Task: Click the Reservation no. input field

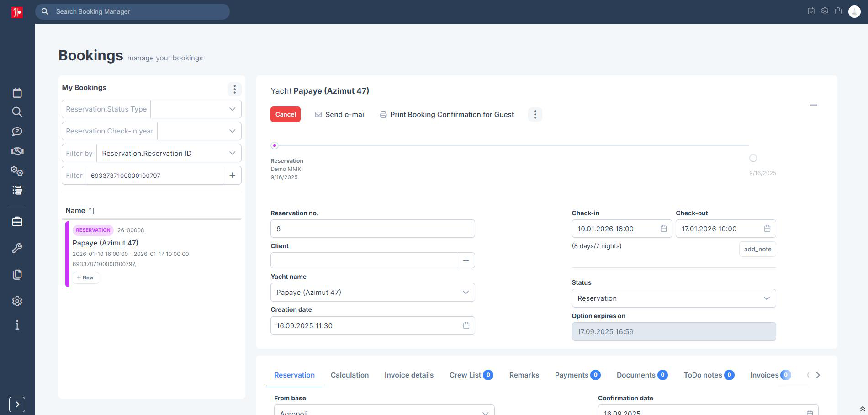Action: pos(373,229)
